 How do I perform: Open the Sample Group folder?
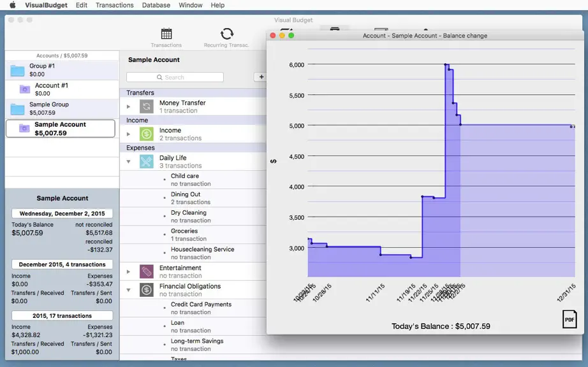[x=61, y=108]
